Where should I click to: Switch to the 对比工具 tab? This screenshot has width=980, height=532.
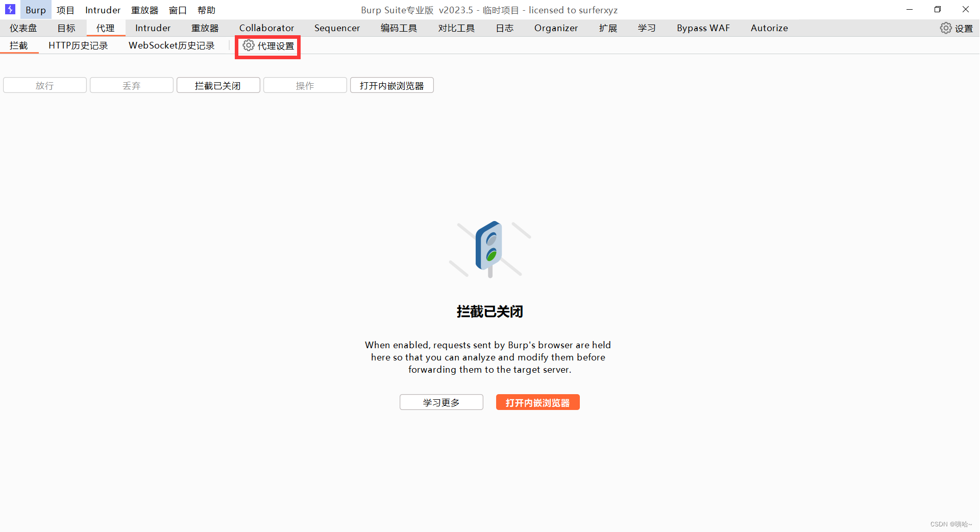(456, 28)
